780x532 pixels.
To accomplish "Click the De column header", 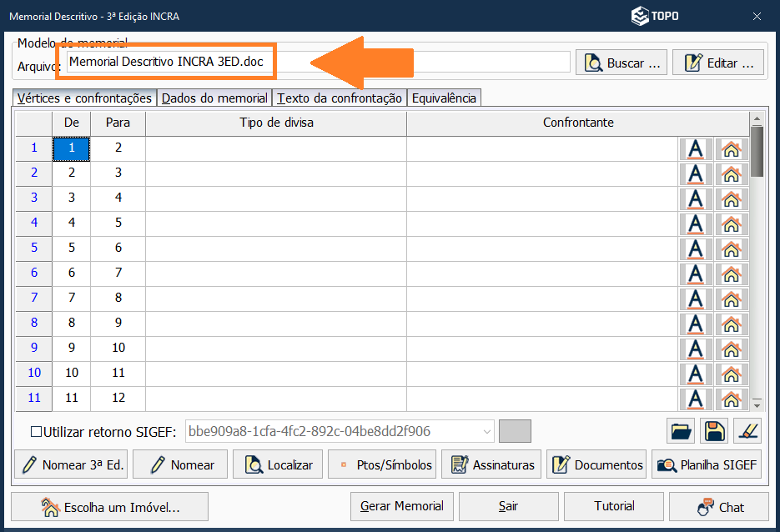I will 71,123.
